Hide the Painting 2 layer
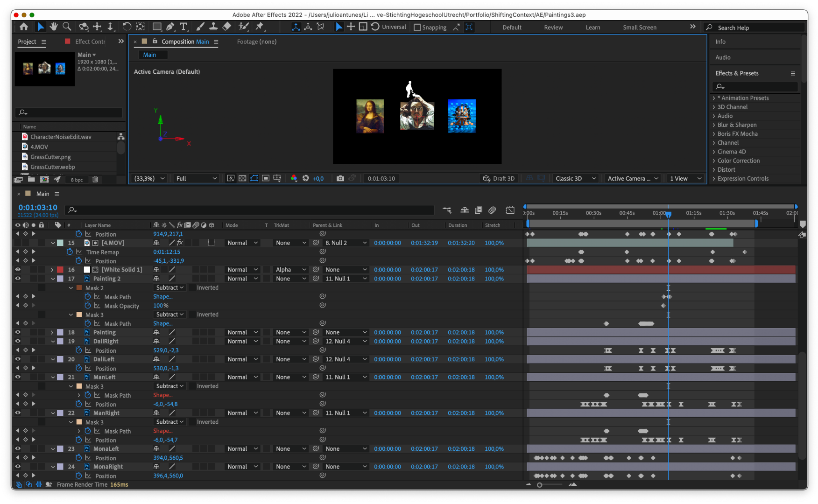818x504 pixels. (18, 278)
